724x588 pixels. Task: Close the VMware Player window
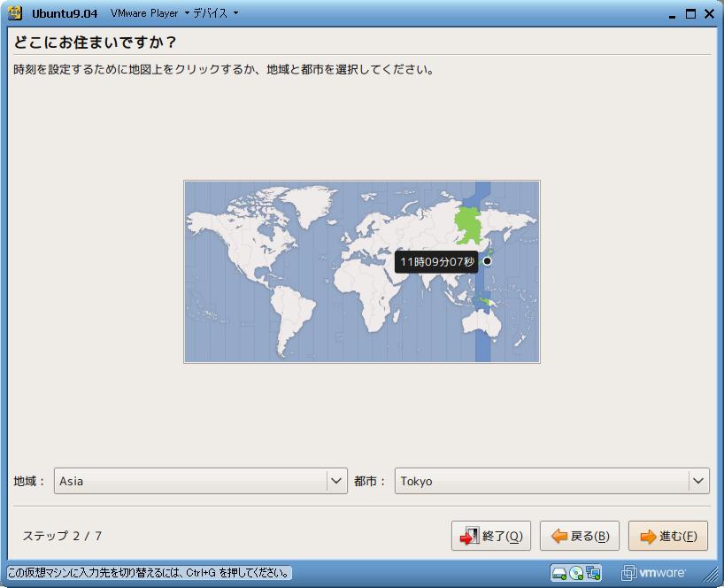(x=709, y=14)
